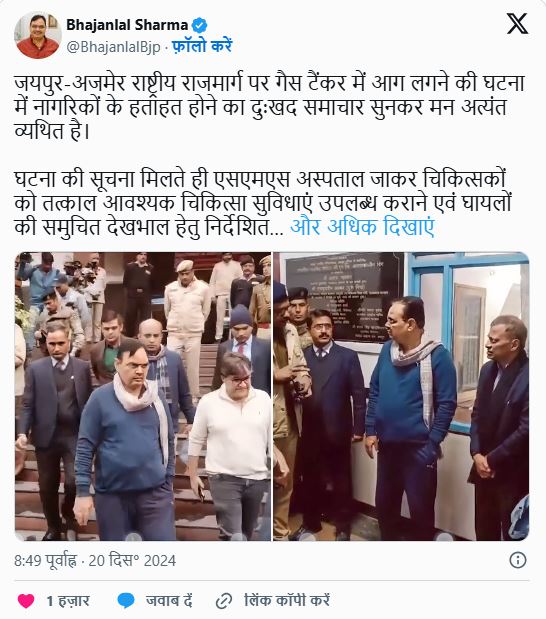Click the tweet's first paragraph text

click(x=269, y=107)
